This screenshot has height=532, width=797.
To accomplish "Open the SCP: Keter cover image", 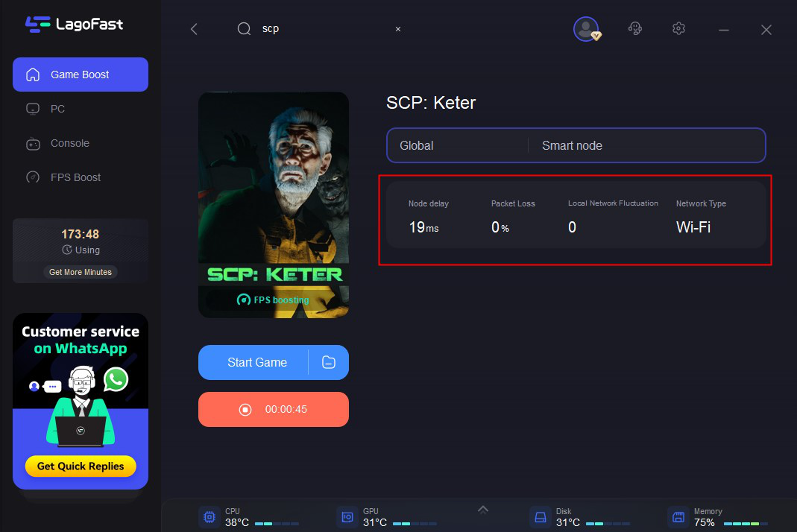I will coord(274,205).
